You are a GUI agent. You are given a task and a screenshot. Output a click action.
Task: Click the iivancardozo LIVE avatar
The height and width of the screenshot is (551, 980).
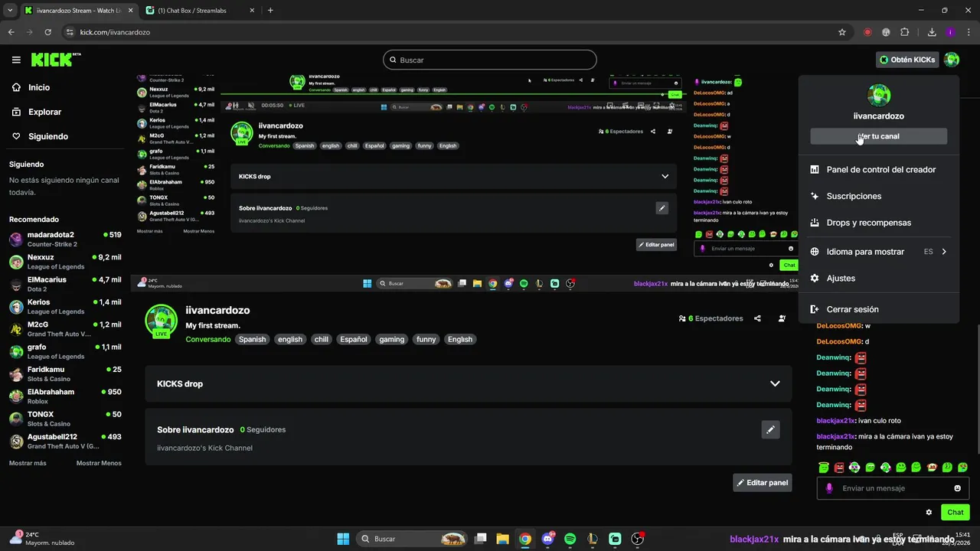(x=161, y=321)
